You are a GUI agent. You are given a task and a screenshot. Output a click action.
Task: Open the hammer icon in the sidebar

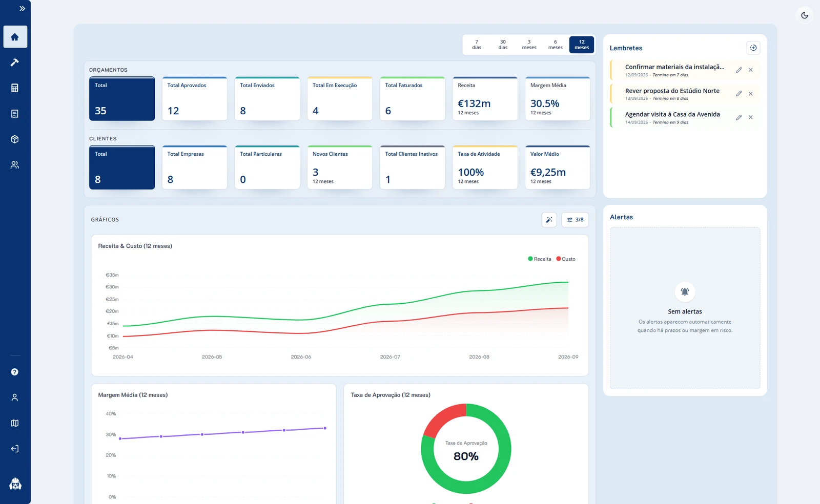(x=15, y=62)
